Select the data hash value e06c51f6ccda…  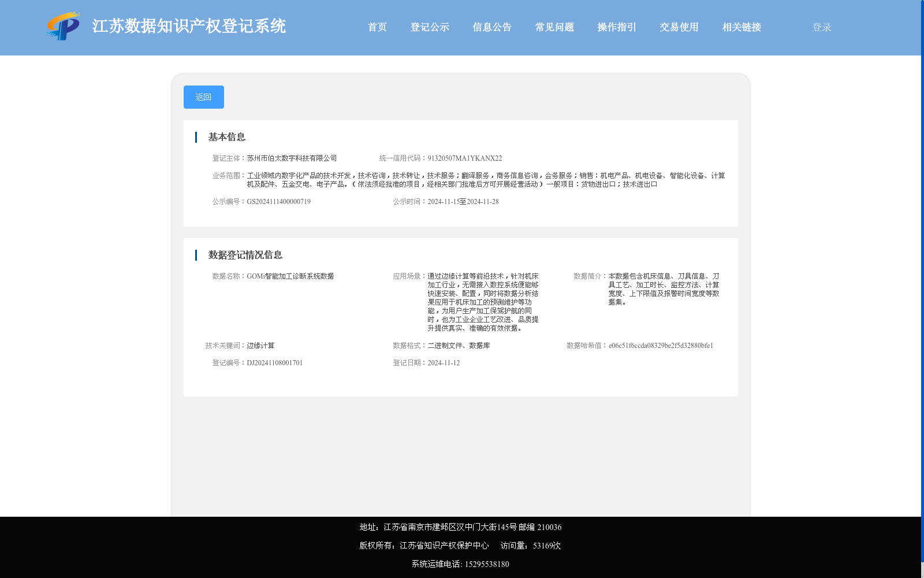click(661, 346)
